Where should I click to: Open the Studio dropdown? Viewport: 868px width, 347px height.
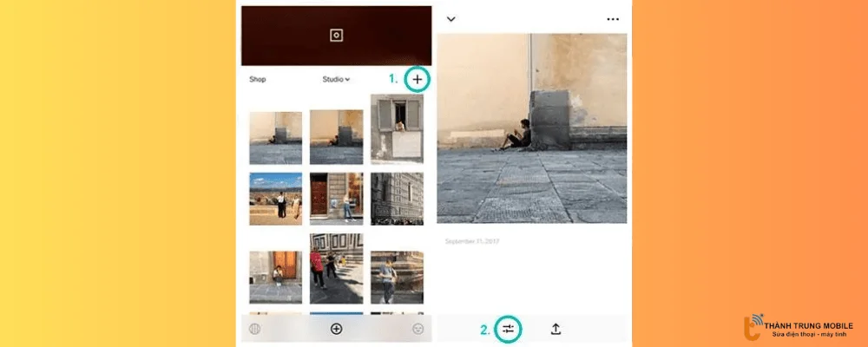click(x=336, y=80)
